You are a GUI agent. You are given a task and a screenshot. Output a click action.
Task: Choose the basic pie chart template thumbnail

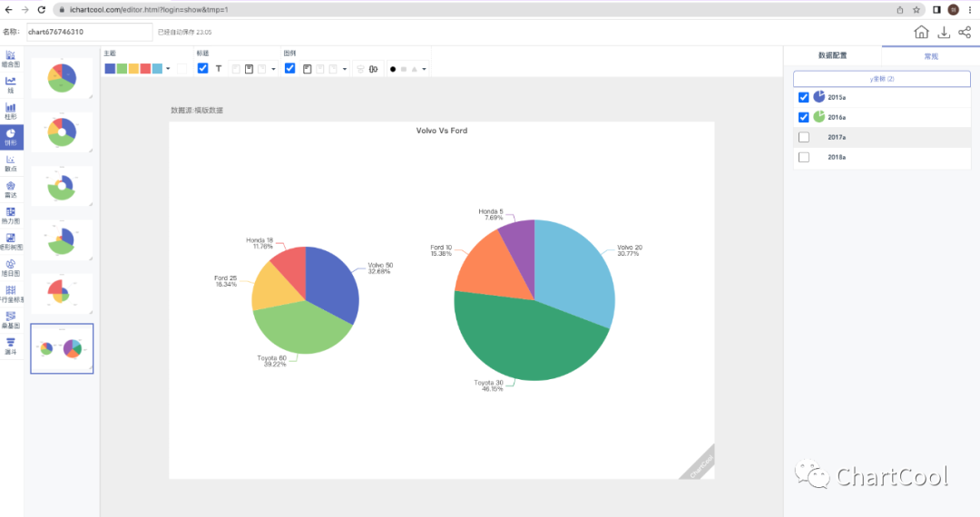(62, 78)
